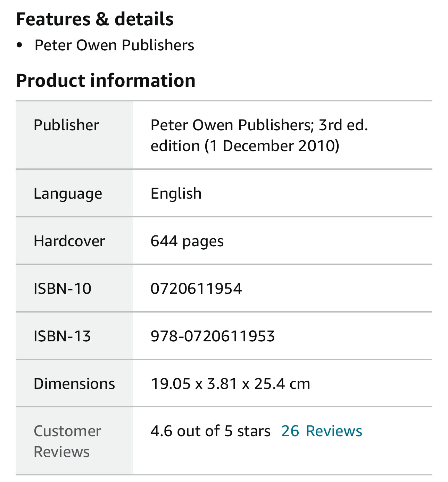Click the Peter Owen Publishers bullet item text
The image size is (448, 482).
(x=114, y=45)
